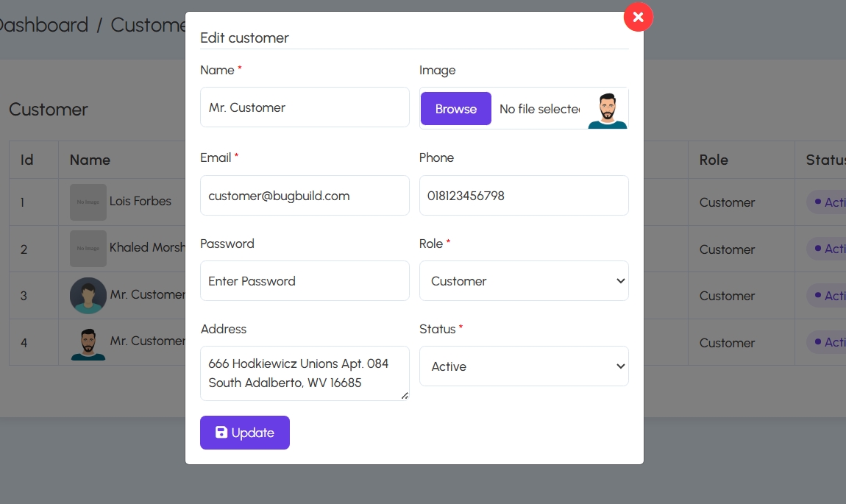Click Lois Forbes' No Image thumbnail

point(88,202)
